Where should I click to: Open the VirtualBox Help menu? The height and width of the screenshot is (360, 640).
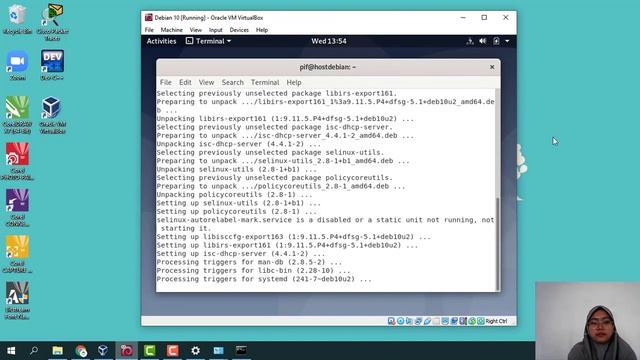tap(262, 30)
